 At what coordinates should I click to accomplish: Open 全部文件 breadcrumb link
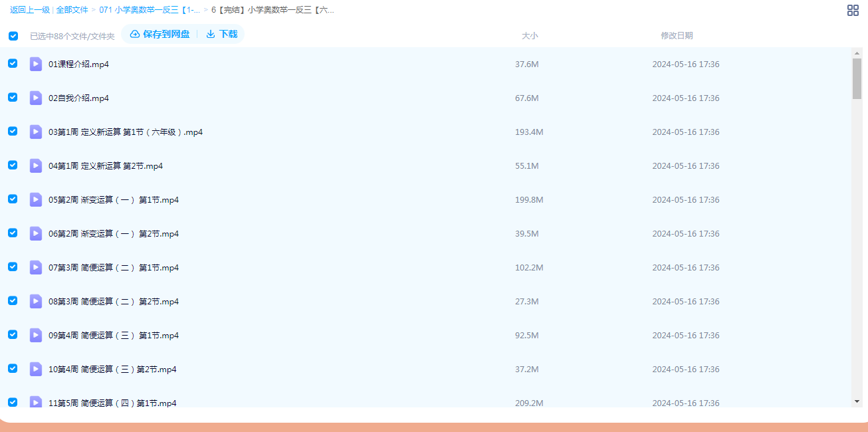point(72,10)
